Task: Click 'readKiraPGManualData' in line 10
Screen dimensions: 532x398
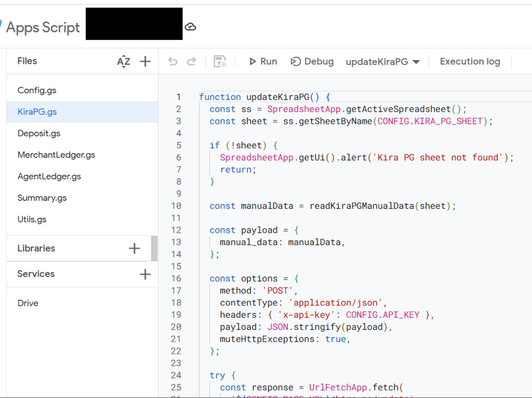Action: click(x=362, y=206)
